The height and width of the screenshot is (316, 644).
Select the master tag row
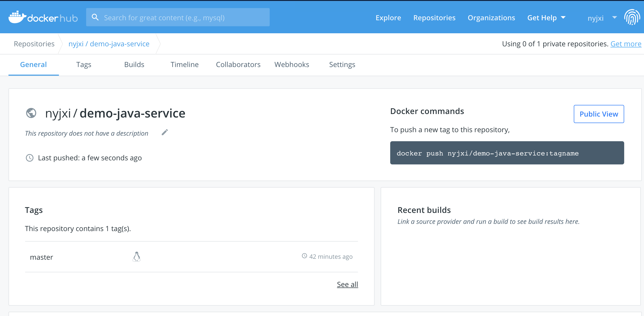click(191, 257)
